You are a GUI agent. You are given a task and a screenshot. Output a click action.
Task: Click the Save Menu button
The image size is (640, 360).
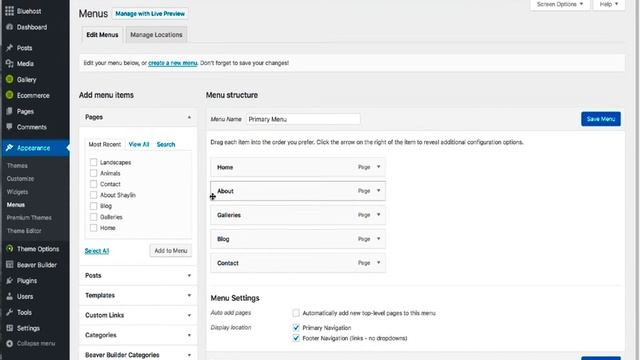coord(601,119)
